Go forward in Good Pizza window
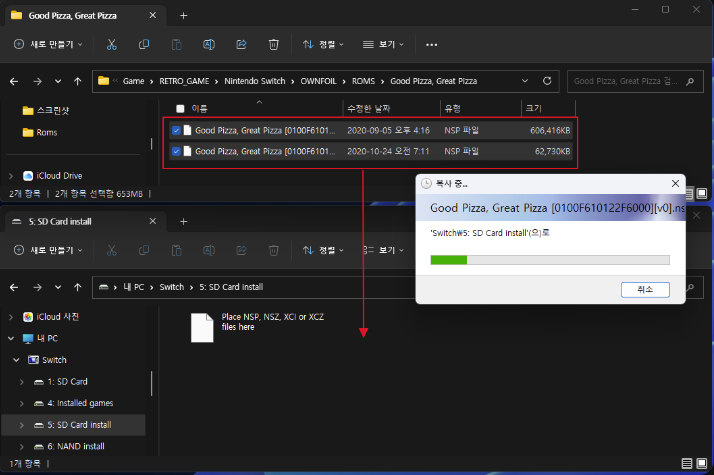 (37, 81)
